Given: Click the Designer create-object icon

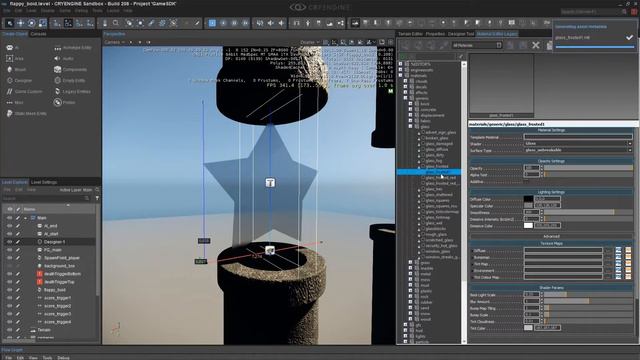Looking at the screenshot, I should 9,80.
